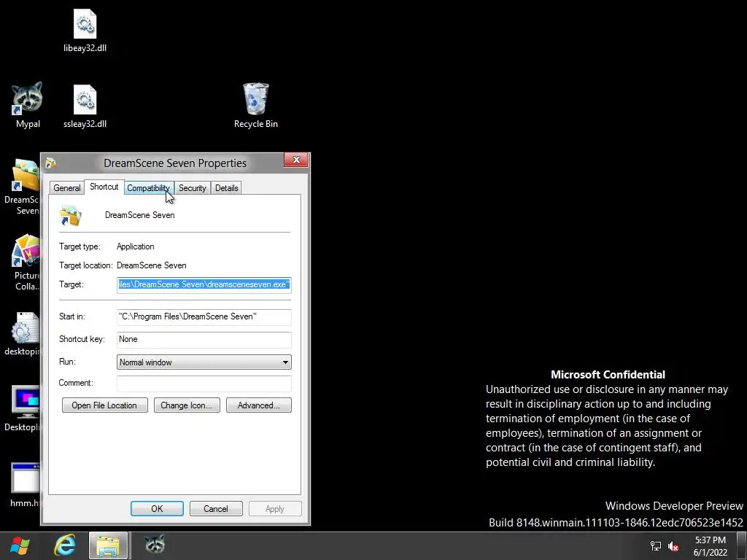Screen dimensions: 747x560
Task: Select the DreamScene Seven desktop shortcut
Action: (22, 187)
